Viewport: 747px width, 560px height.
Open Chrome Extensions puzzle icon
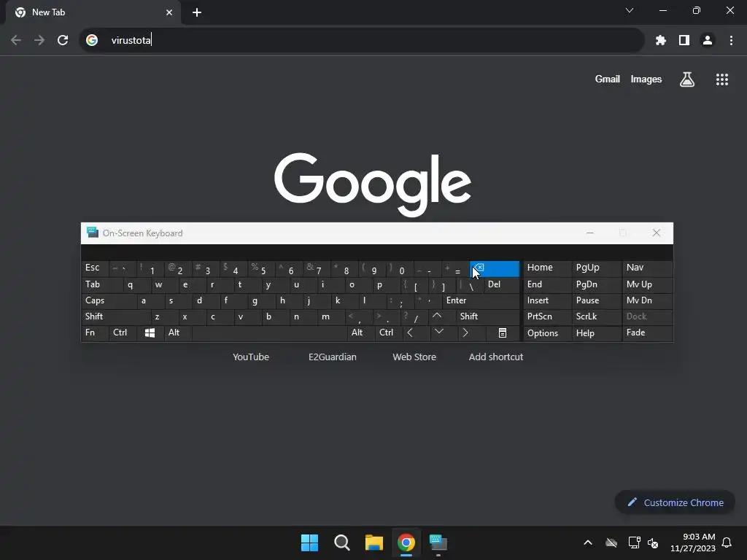pos(660,41)
